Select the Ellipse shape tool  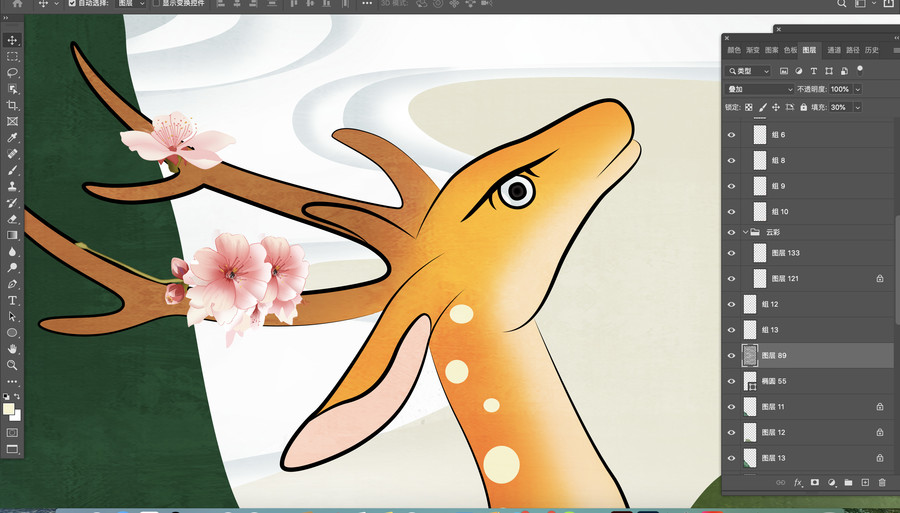pos(12,332)
